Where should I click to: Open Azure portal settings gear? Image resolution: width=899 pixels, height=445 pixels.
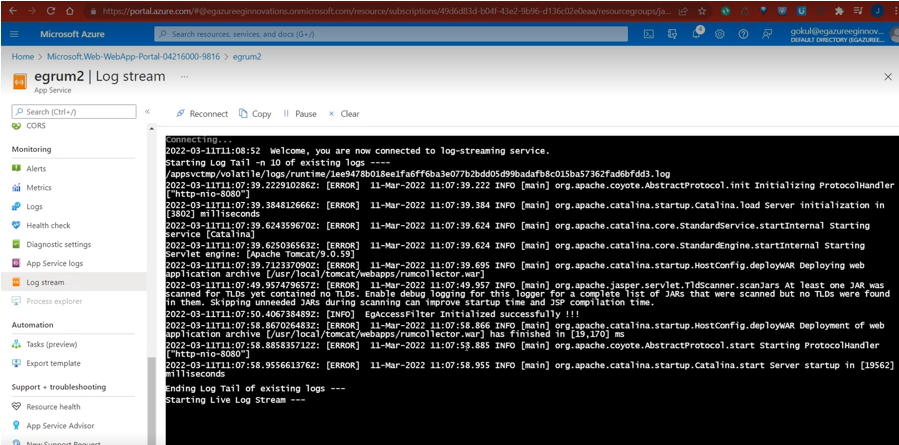point(720,34)
